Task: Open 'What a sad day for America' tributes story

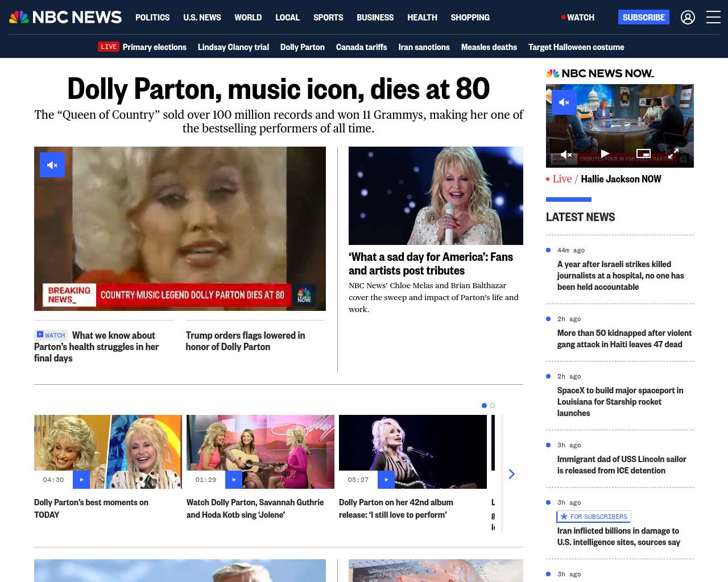Action: click(431, 264)
